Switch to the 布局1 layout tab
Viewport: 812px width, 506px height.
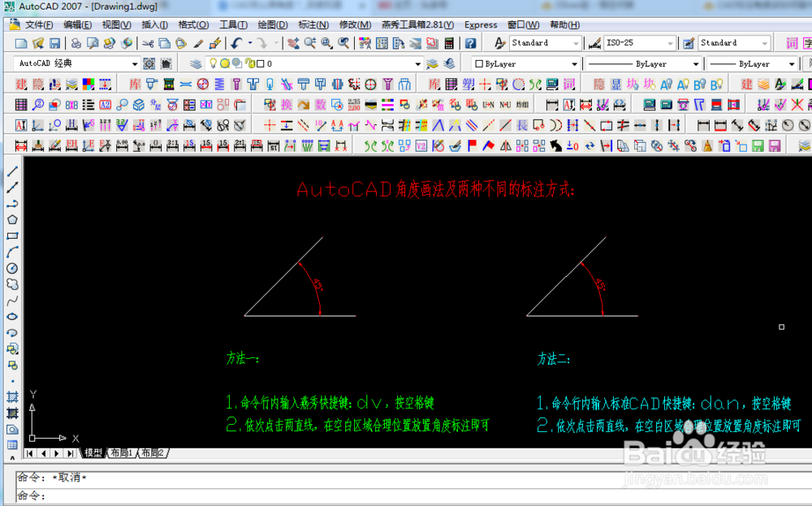[122, 453]
